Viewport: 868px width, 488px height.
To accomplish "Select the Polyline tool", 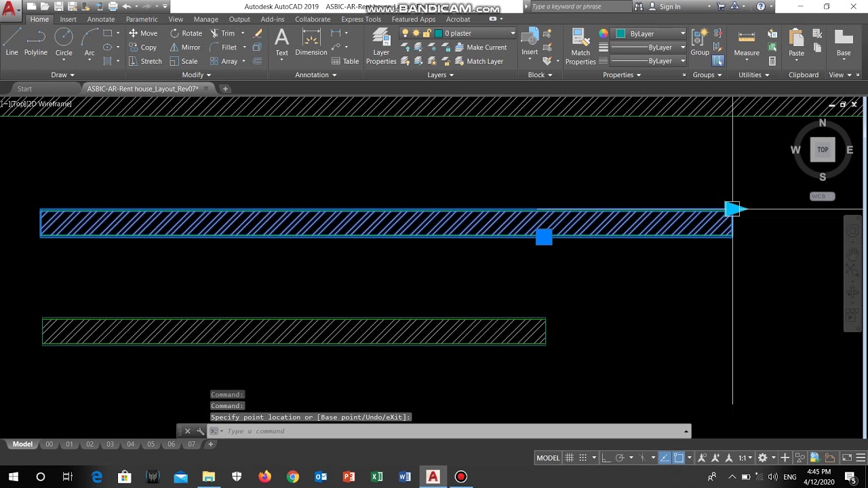I will [36, 42].
